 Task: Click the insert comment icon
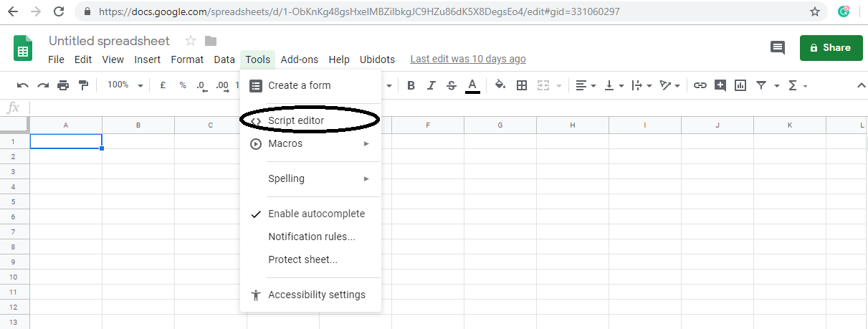(720, 85)
